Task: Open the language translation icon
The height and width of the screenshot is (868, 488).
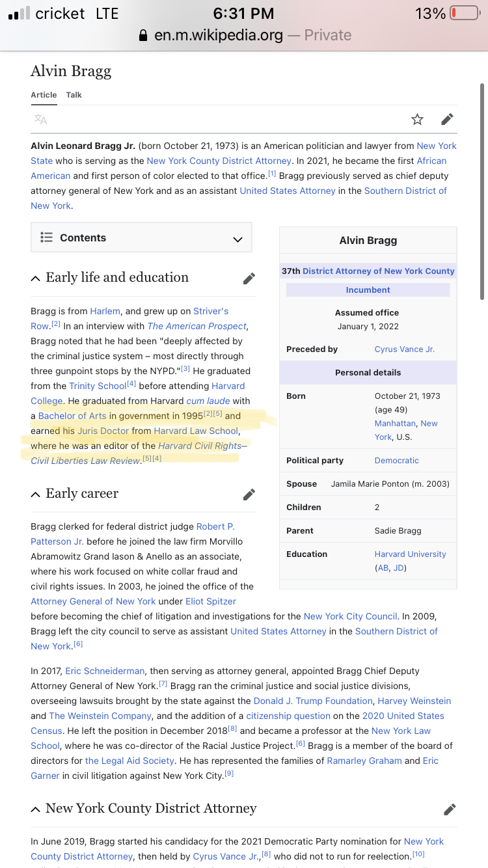Action: (40, 119)
